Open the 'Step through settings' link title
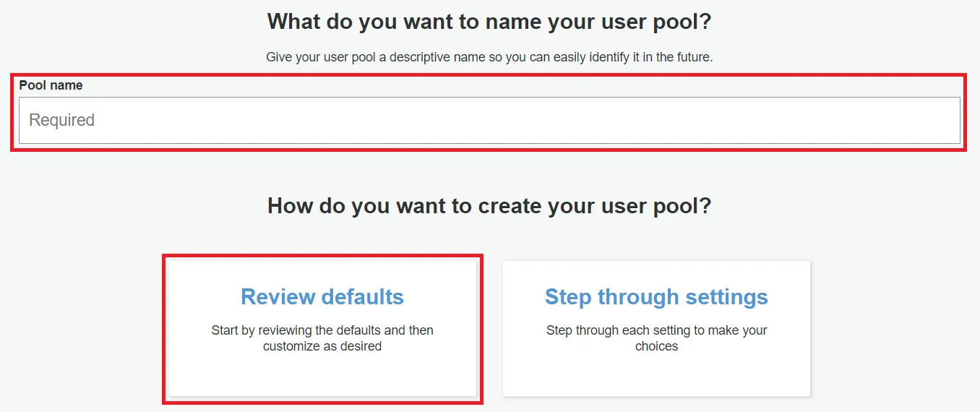The height and width of the screenshot is (412, 980). click(656, 297)
